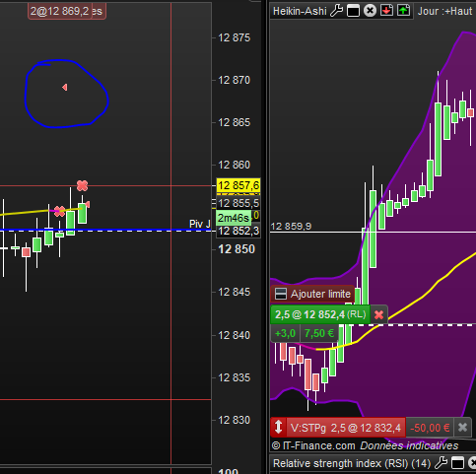Screen dimensions: 476x474
Task: Open RSI settings wrench icon
Action: tap(441, 463)
